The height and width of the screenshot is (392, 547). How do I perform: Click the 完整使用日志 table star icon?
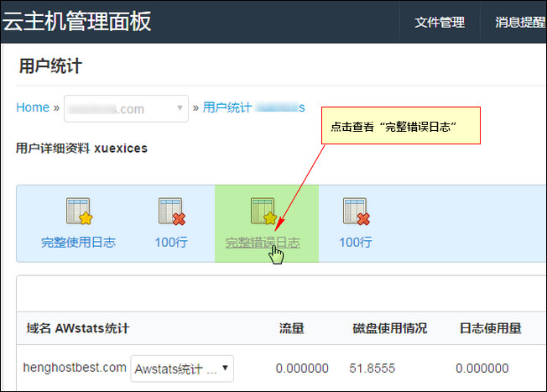79,211
